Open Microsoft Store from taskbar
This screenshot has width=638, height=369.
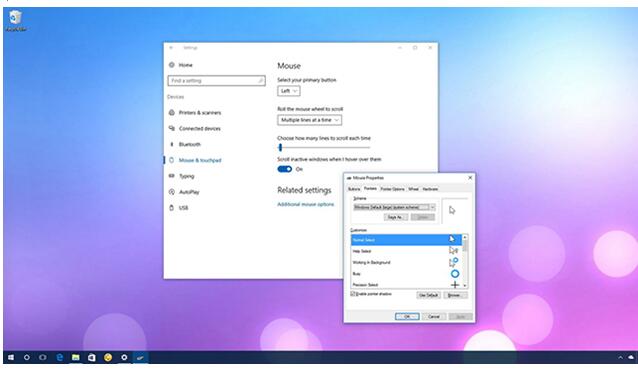tap(92, 357)
